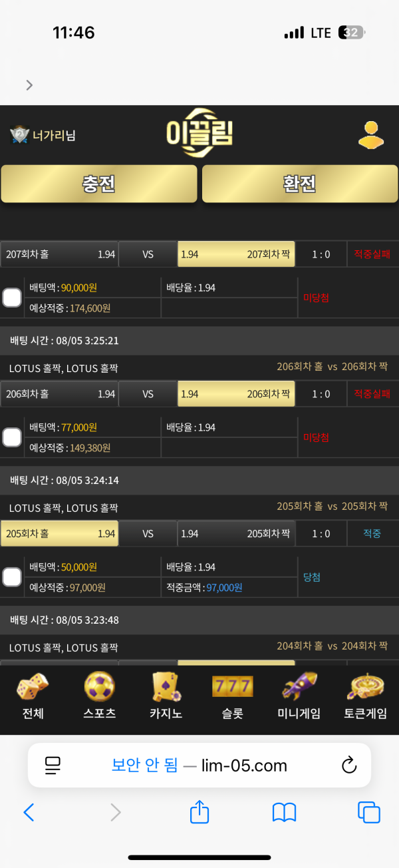Screen dimensions: 399x868
Task: Open the 카지노 cards icon
Action: (x=166, y=688)
